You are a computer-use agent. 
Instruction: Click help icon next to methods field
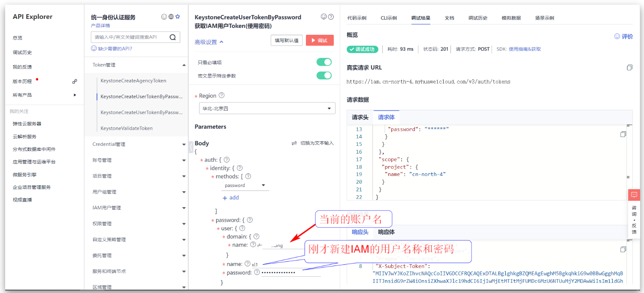(x=248, y=176)
